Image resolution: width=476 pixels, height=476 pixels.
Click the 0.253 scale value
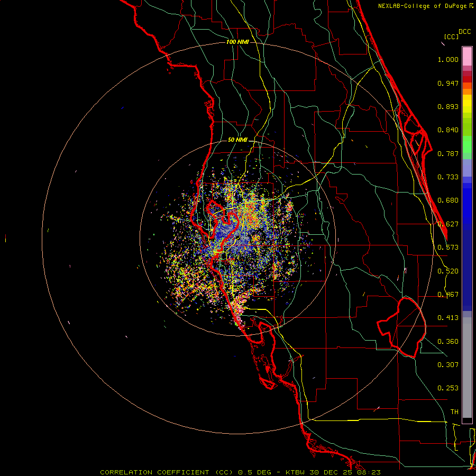448,388
